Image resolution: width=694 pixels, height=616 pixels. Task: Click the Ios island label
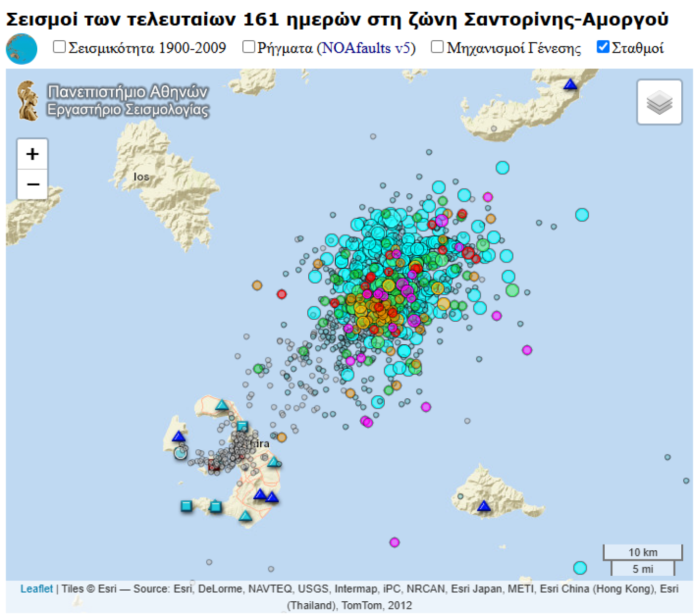coord(141,177)
